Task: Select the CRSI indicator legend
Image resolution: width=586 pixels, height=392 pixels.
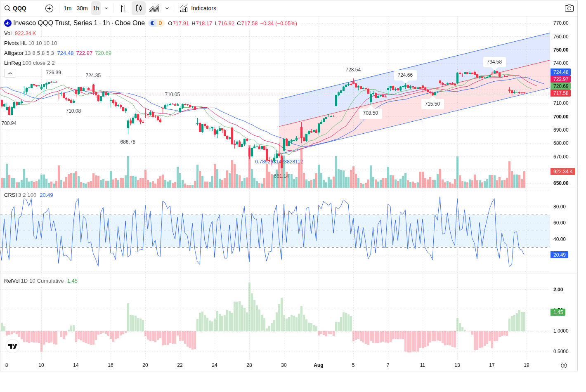Action: [x=10, y=195]
